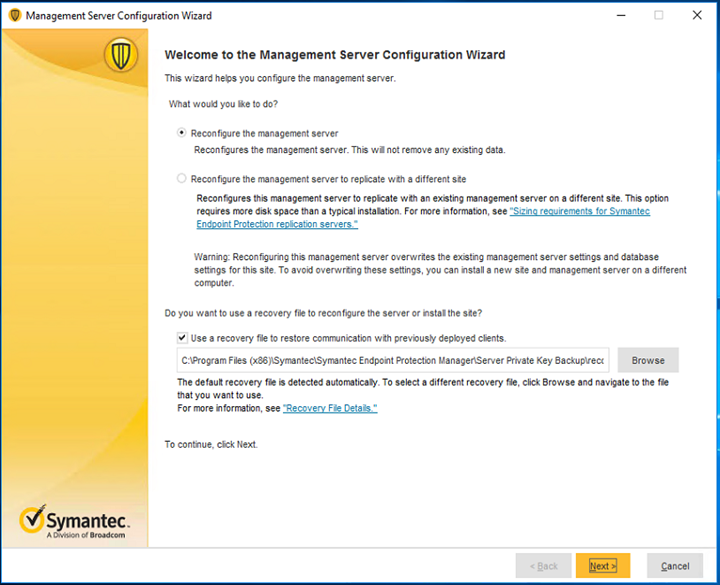Select Reconfigure the management server radio button
This screenshot has height=585, width=720.
tap(182, 133)
